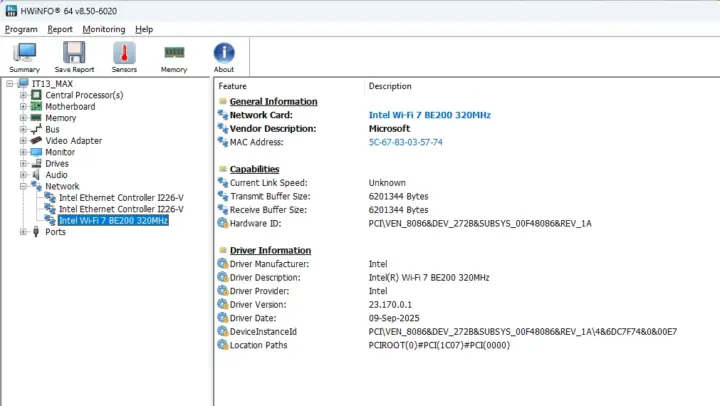Screen dimensions: 720x406
Task: Click the Video Adapter card icon
Action: click(x=36, y=141)
